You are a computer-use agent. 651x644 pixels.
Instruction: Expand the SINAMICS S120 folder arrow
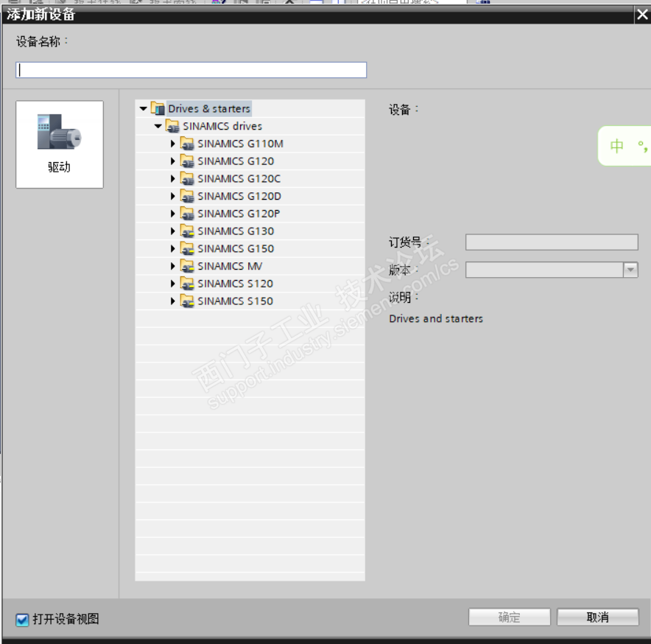[x=173, y=284]
